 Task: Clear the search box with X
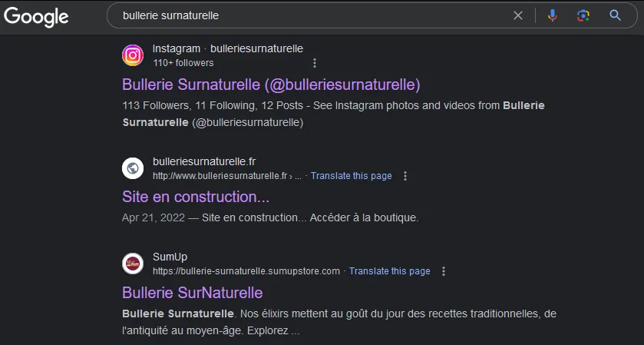coord(518,15)
